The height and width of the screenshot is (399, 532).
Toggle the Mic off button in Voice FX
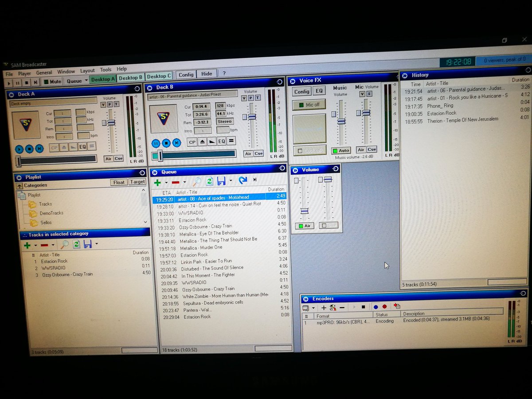(x=309, y=105)
